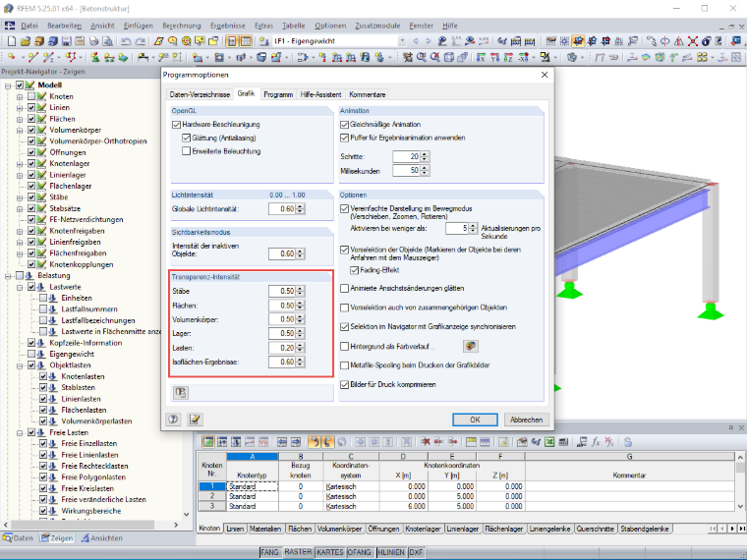Collapse the Lastwerte tree node
The height and width of the screenshot is (560, 747).
coord(20,287)
